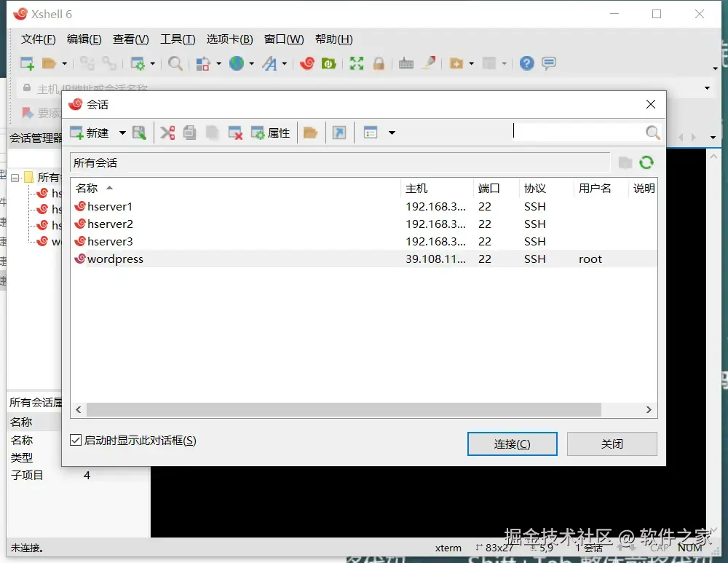The height and width of the screenshot is (563, 728).
Task: Click the padlock lock-screen icon in toolbar
Action: coord(379,63)
